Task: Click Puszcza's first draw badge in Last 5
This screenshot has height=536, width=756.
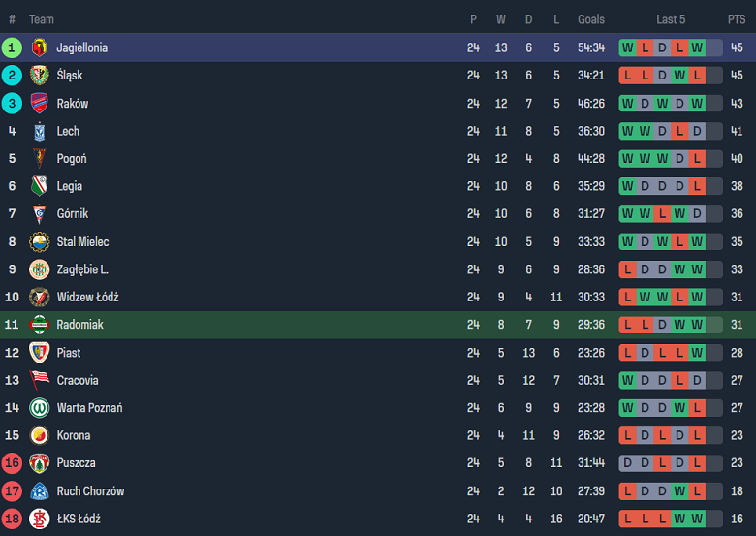Action: point(627,463)
